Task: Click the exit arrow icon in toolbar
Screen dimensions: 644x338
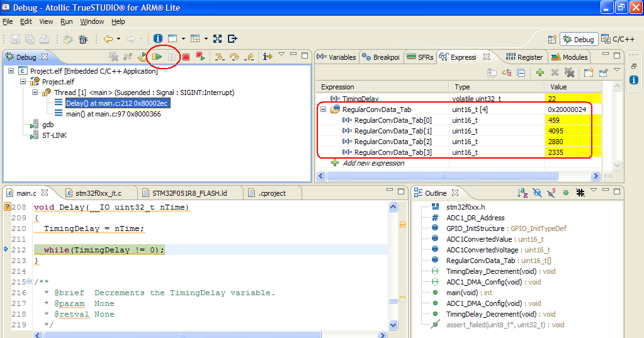Action: click(232, 38)
